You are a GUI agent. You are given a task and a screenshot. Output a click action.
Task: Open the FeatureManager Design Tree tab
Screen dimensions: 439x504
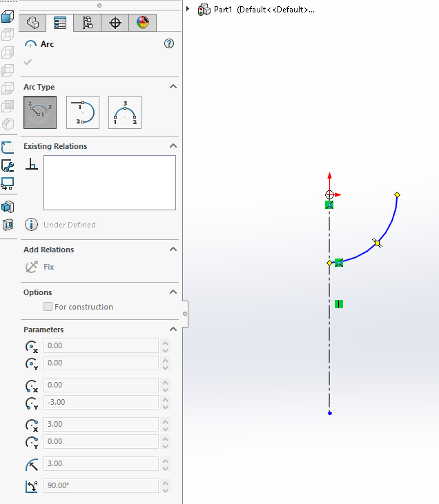32,23
